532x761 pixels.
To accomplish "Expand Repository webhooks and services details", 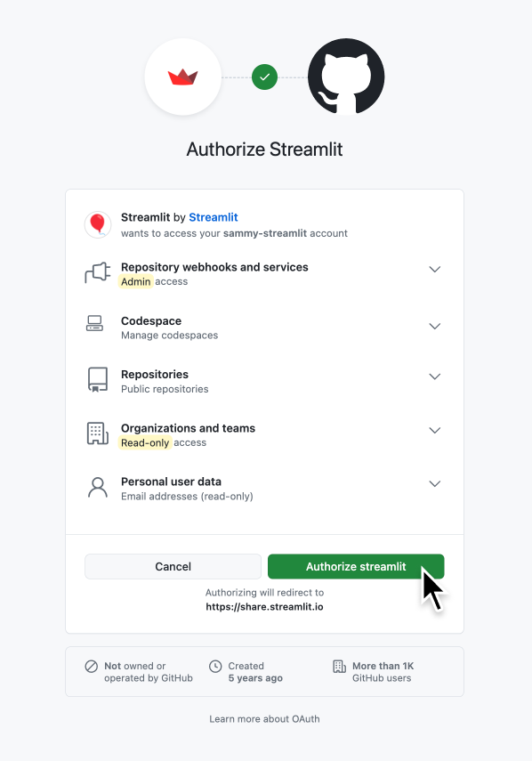I will 435,269.
